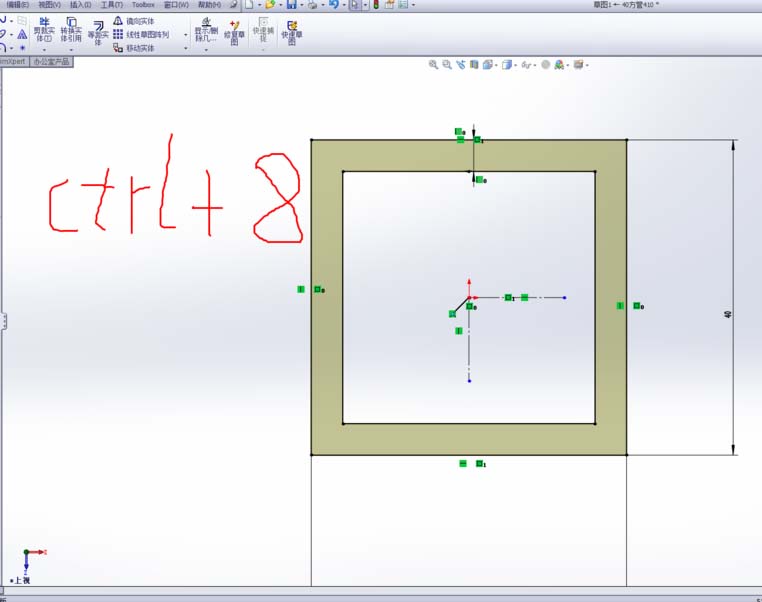Click Quick Snaps (快速捕捉) button
The height and width of the screenshot is (602, 762).
point(263,30)
